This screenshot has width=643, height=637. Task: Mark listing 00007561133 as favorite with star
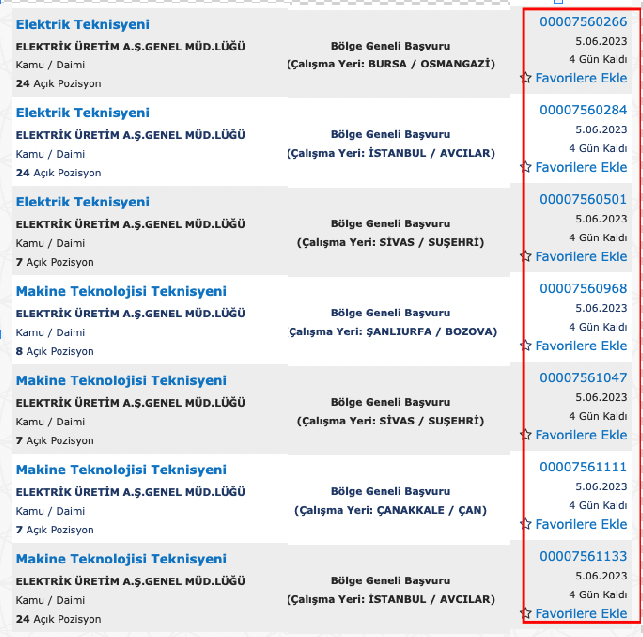(x=526, y=613)
